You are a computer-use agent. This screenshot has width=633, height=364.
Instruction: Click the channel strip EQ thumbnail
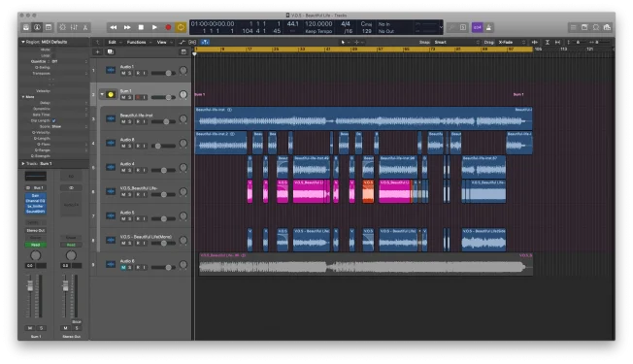(36, 176)
